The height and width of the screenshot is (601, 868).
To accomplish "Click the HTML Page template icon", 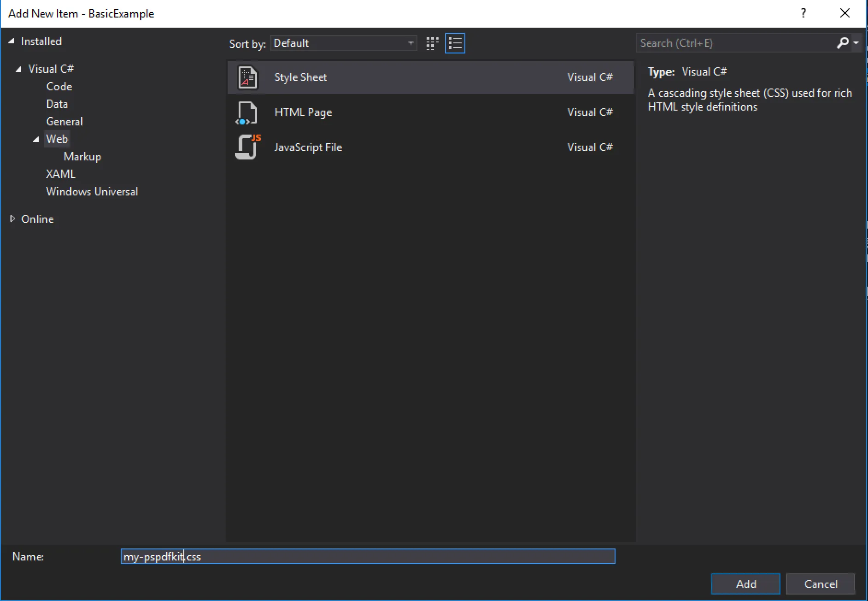I will click(x=246, y=113).
